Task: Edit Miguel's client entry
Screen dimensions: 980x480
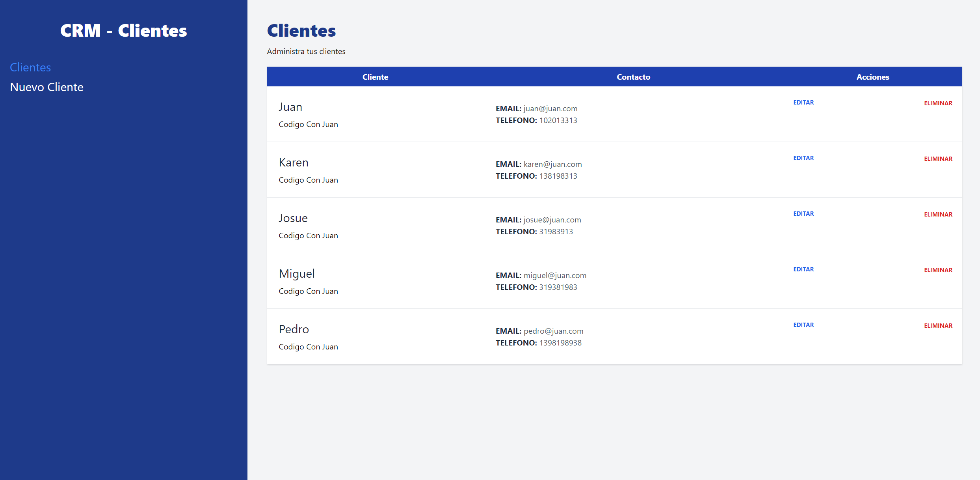Action: (803, 269)
